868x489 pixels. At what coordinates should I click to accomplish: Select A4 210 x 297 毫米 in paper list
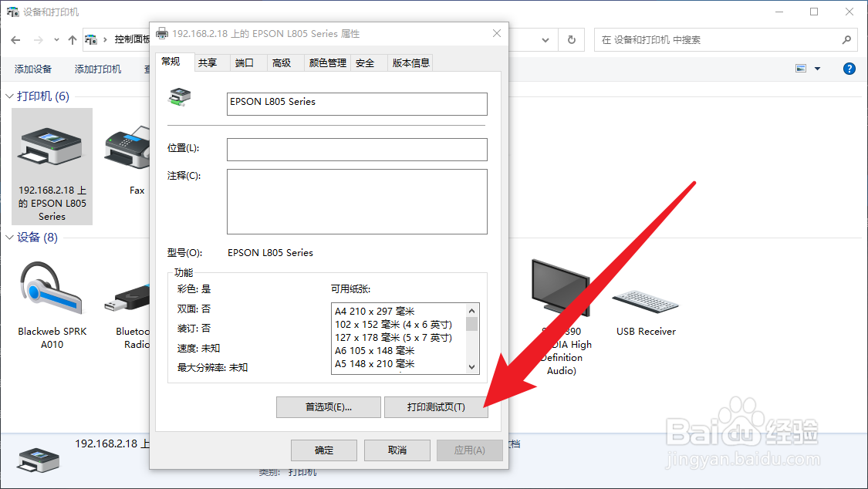[x=375, y=311]
